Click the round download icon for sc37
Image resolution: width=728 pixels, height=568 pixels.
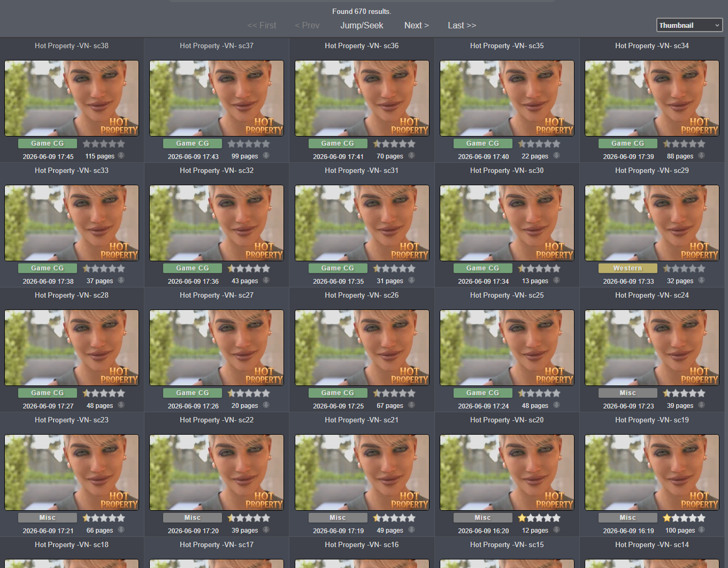266,156
